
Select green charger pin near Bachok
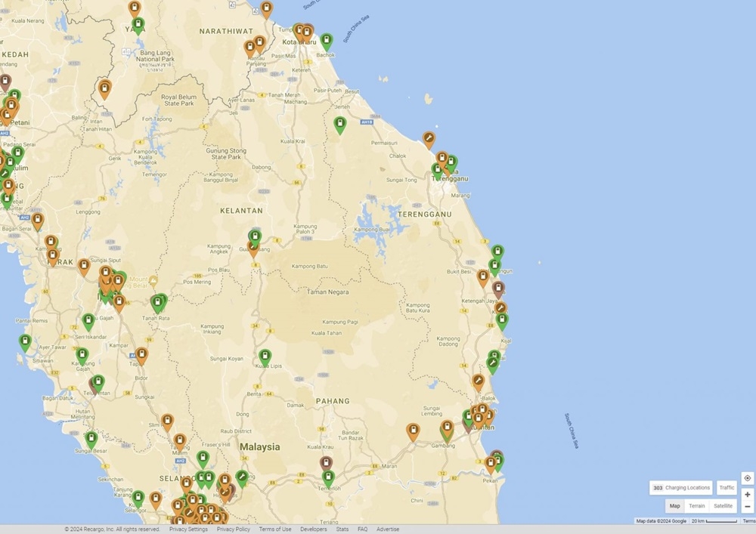point(327,41)
